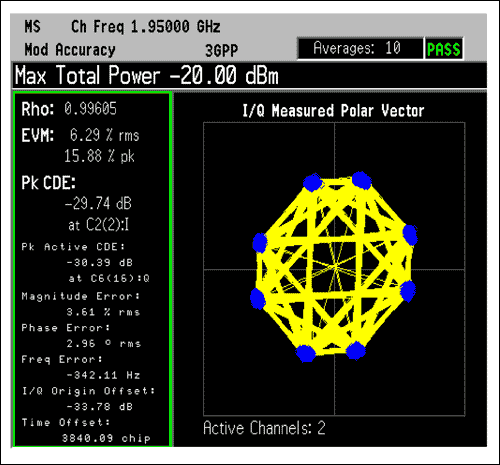The width and height of the screenshot is (500, 465).
Task: Click the Active Channels: 2 label
Action: tap(264, 428)
